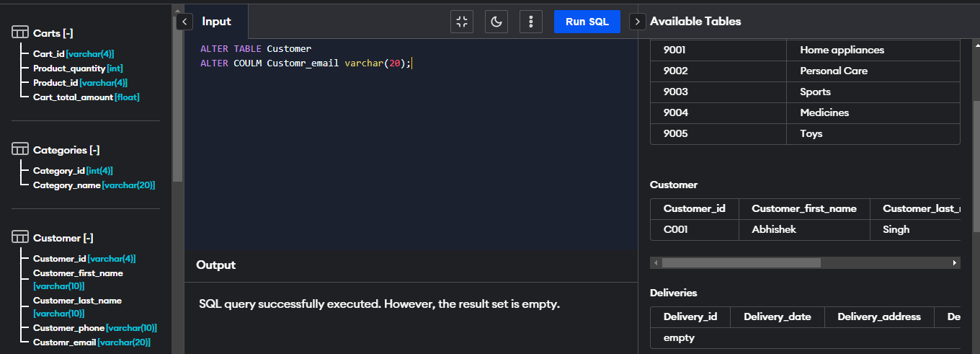Click Customer_first_name header in Customer table
980x354 pixels.
click(x=804, y=208)
